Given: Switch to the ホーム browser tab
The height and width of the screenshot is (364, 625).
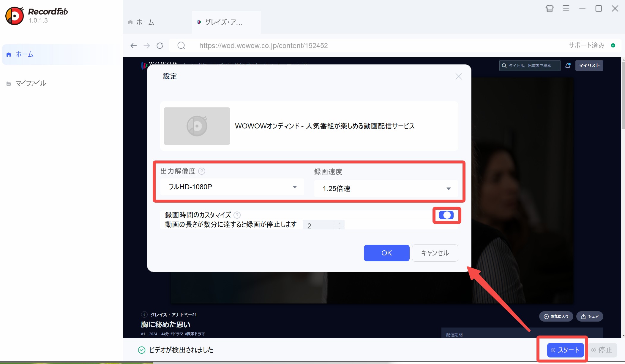Looking at the screenshot, I should 157,22.
